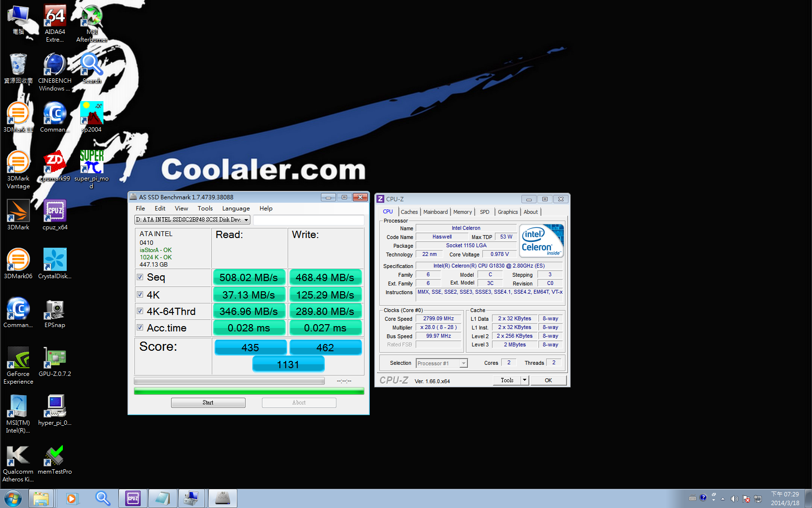The width and height of the screenshot is (812, 508).
Task: Launch memTestPro desktop icon
Action: pos(55,460)
